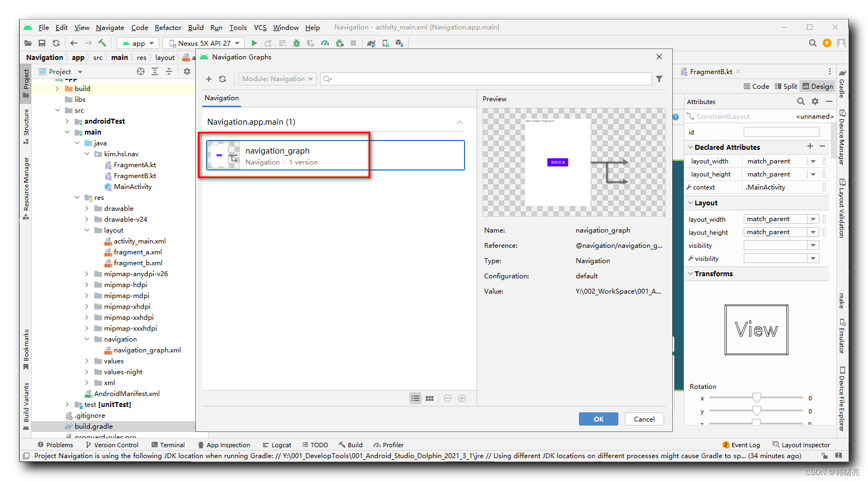Open the Device Manager toolbar icon
Image resolution: width=868 pixels, height=481 pixels.
(x=385, y=43)
